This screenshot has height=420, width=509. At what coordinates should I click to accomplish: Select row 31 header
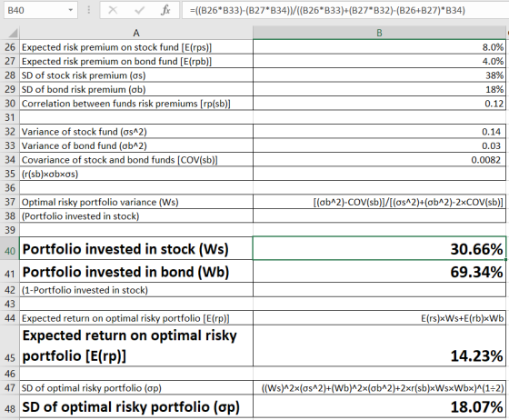tap(10, 117)
